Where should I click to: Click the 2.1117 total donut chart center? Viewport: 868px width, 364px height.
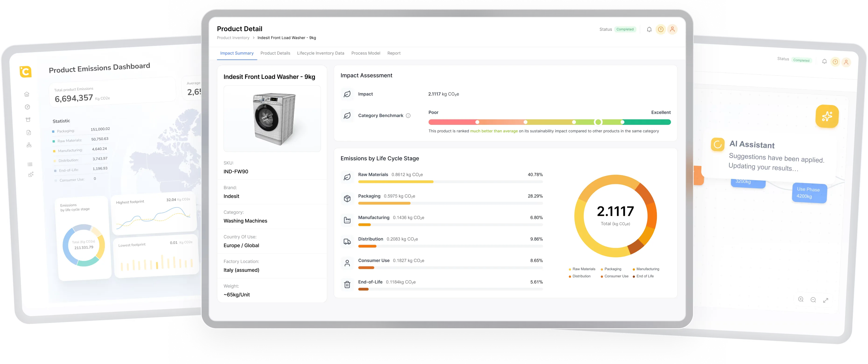coord(615,216)
